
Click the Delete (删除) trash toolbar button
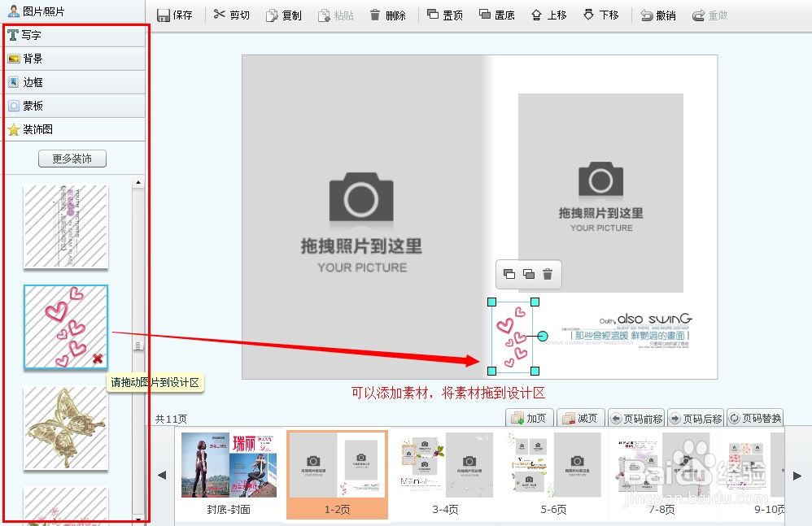387,15
